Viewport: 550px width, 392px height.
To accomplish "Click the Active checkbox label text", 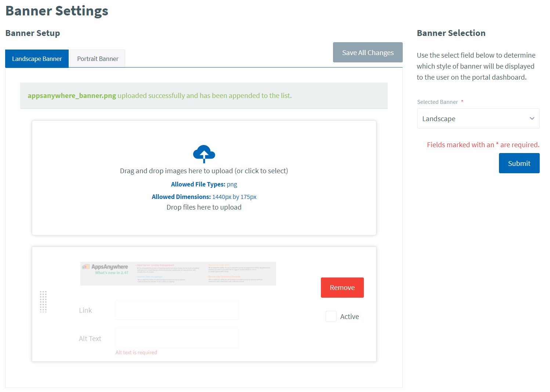I will 349,317.
